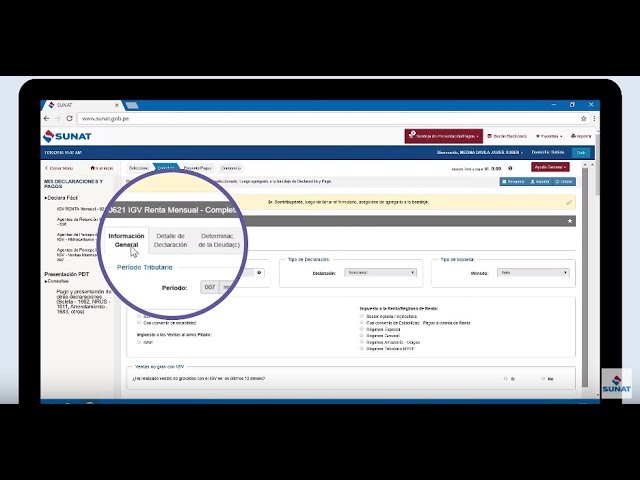Open the Bienvenido user name dropdown
Viewport: 640px width, 480px height.
tap(480, 153)
